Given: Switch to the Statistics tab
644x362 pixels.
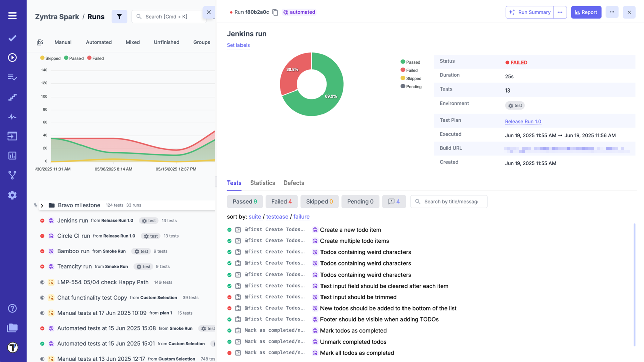Looking at the screenshot, I should click(262, 183).
